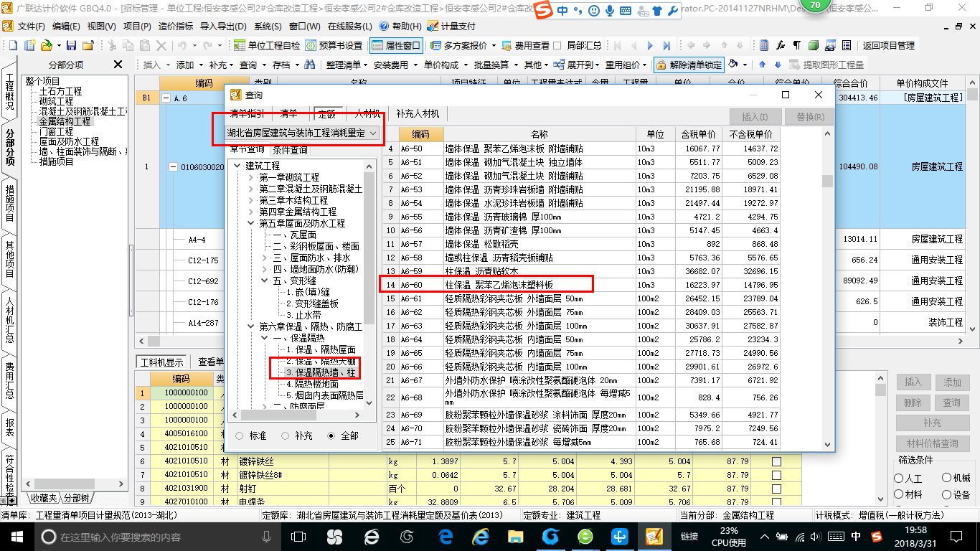This screenshot has width=980, height=551.
Task: Open 预算书设置 budget settings
Action: (x=334, y=45)
